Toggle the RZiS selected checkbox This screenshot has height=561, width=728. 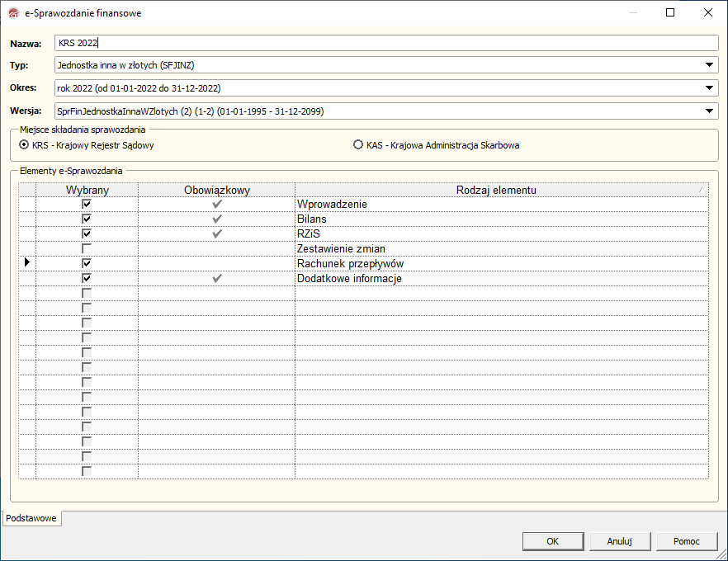point(87,233)
